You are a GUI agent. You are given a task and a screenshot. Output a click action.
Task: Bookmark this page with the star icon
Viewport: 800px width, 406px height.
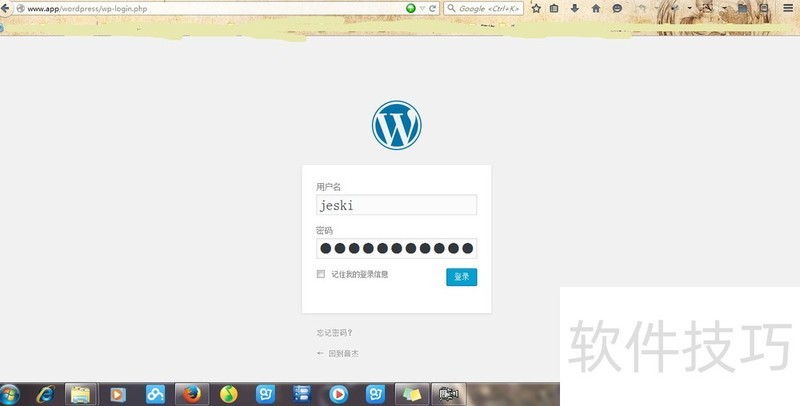(536, 9)
